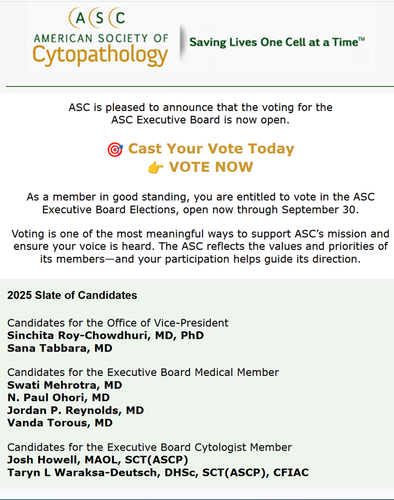
Task: Click candidate Sana Tabbara, MD
Action: 60,348
